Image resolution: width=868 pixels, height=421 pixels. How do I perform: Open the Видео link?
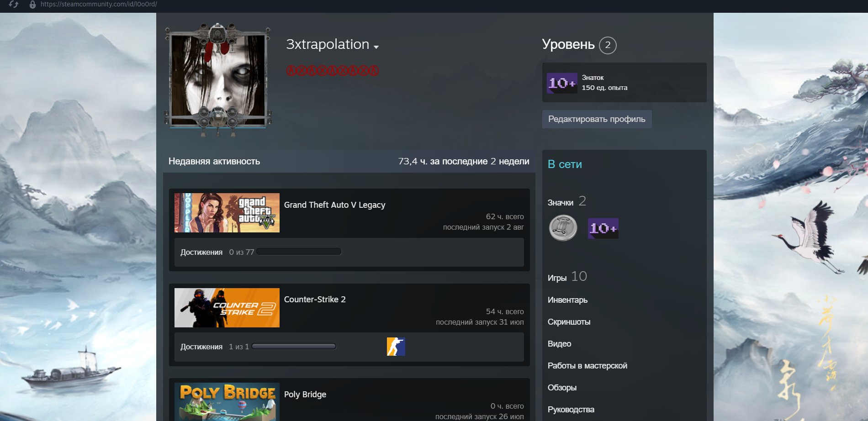tap(559, 344)
